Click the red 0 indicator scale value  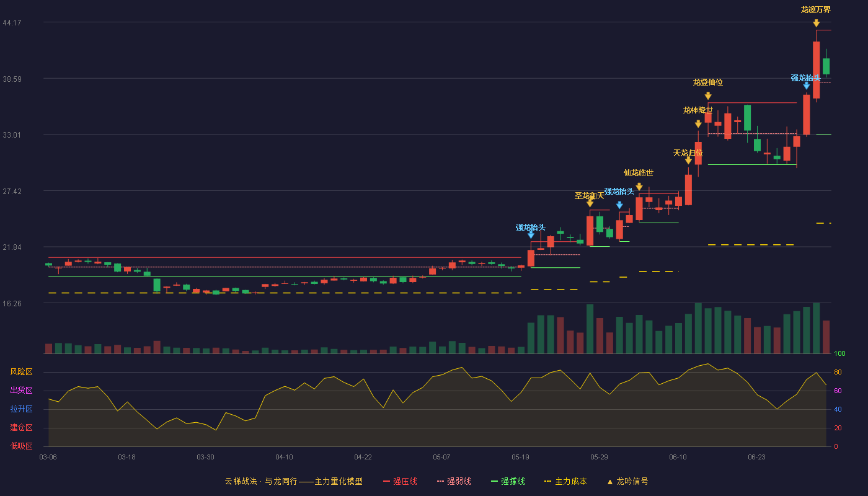point(836,446)
